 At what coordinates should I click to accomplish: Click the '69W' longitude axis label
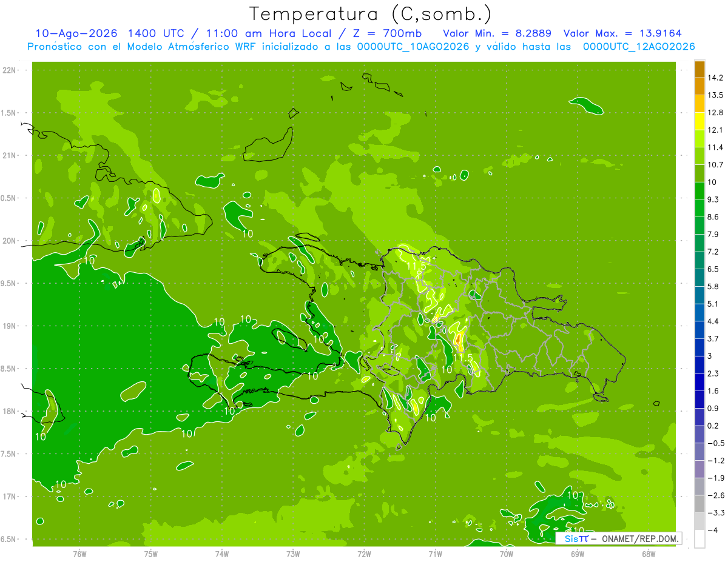pyautogui.click(x=577, y=554)
